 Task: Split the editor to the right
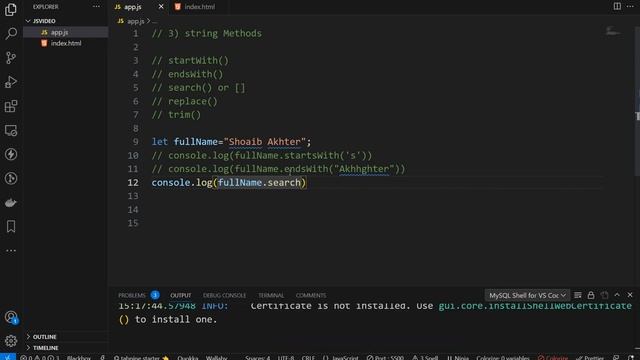[617, 7]
